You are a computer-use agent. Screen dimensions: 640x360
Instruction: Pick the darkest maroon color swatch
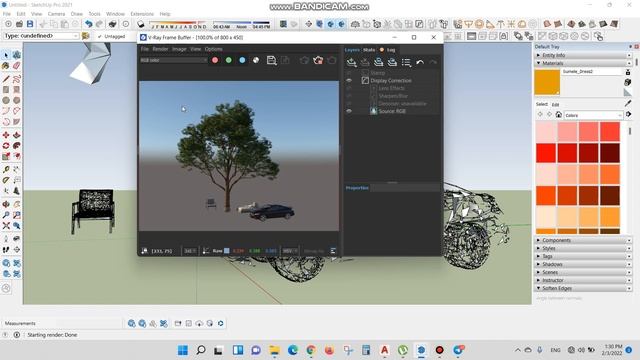tap(610, 153)
